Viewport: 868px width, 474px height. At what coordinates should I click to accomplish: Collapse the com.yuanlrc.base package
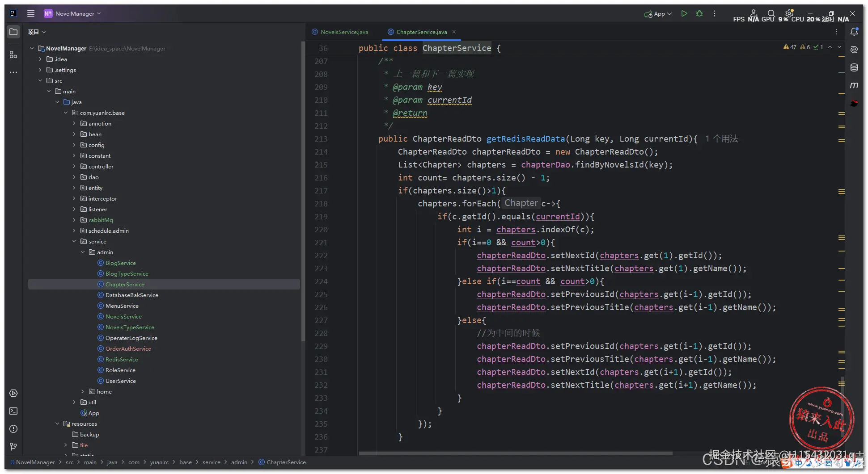(x=66, y=113)
